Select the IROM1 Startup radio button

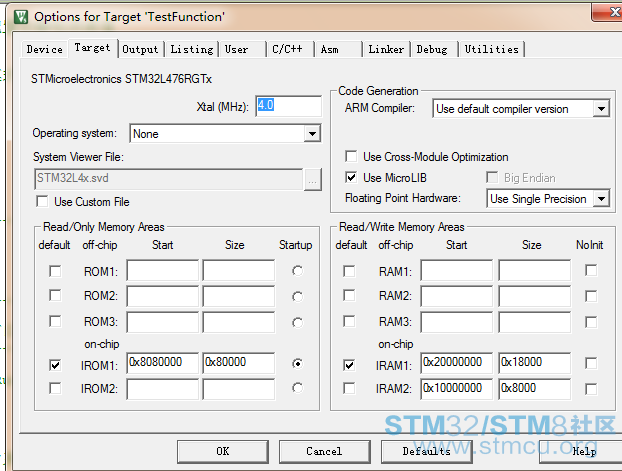pos(298,363)
